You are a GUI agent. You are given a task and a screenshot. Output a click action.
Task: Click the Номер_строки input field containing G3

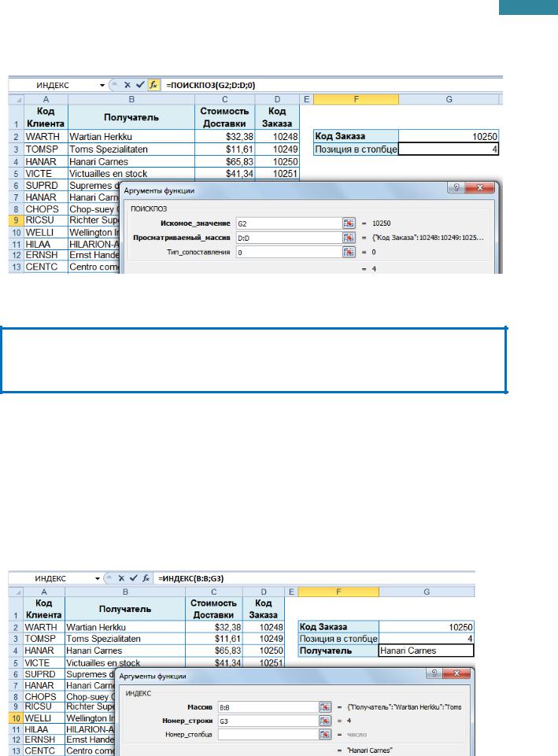[x=268, y=721]
